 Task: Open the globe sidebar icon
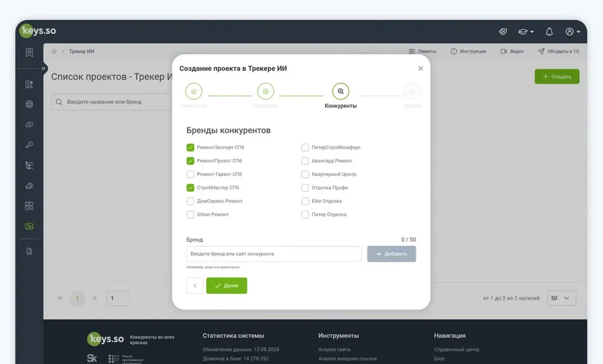coord(29,104)
